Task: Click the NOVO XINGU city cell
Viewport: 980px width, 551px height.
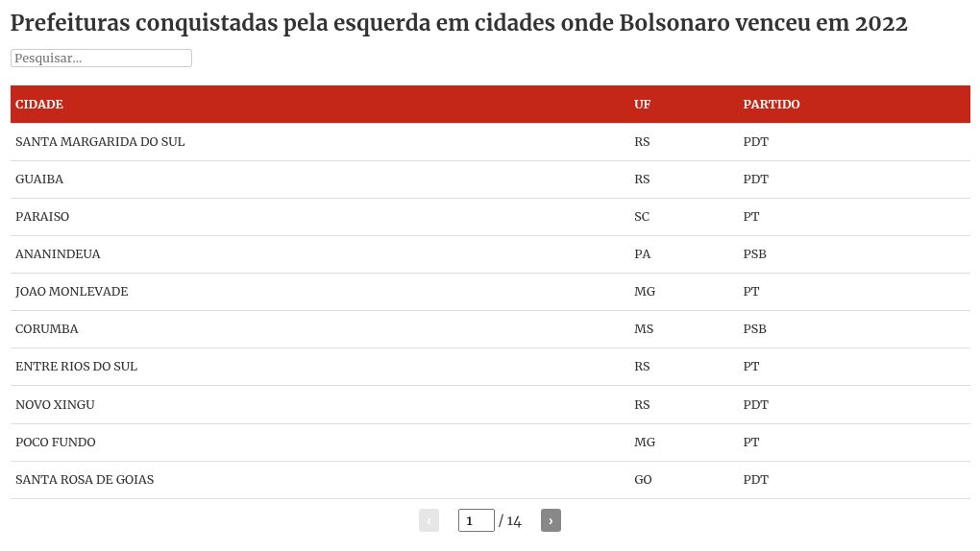Action: [x=55, y=405]
